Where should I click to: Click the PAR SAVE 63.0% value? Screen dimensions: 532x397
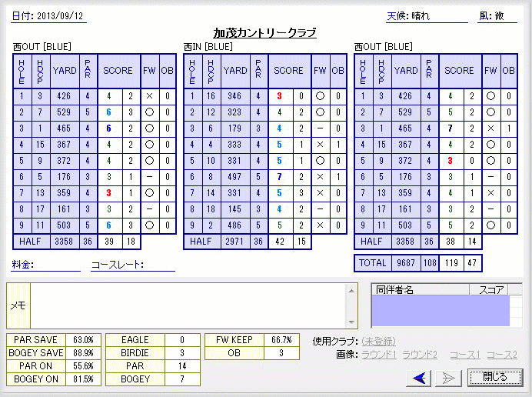click(83, 340)
